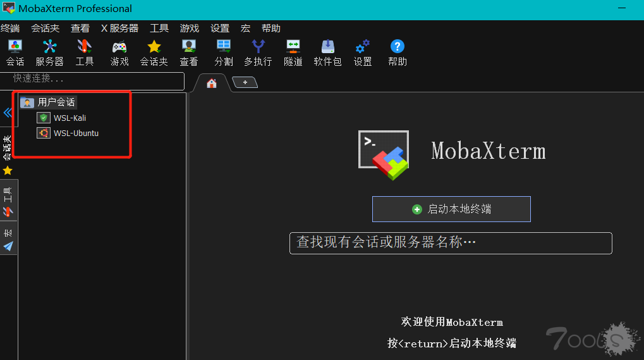Open the 设置 (Settings) gears toolbar icon
Screen dimensions: 644x360
(363, 53)
